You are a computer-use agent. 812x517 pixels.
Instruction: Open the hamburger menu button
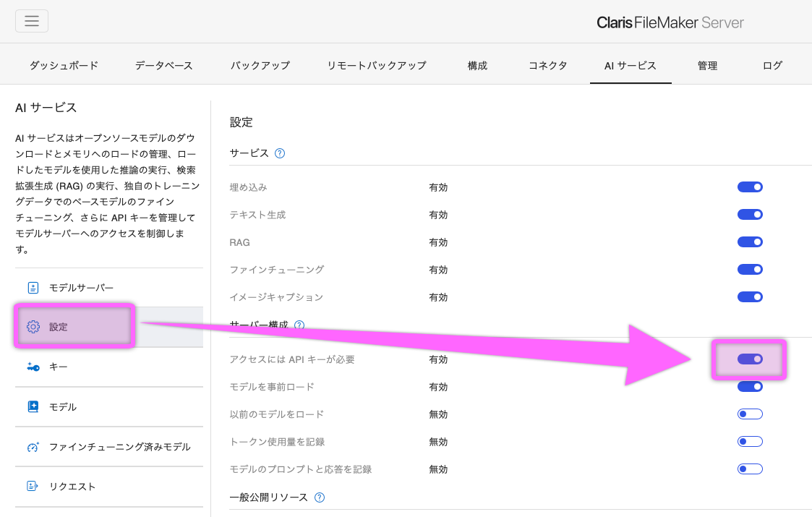tap(32, 21)
